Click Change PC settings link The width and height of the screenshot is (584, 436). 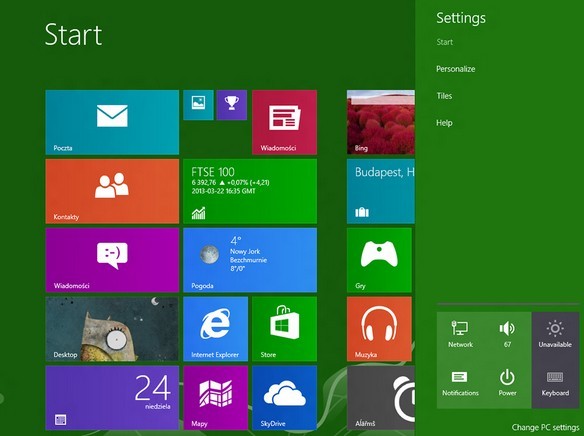[x=545, y=427]
